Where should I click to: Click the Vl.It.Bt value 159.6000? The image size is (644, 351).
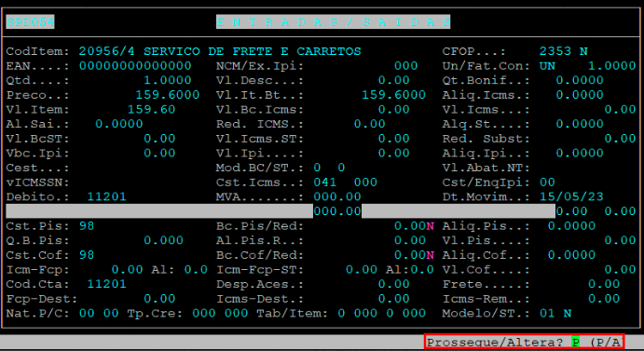click(393, 95)
